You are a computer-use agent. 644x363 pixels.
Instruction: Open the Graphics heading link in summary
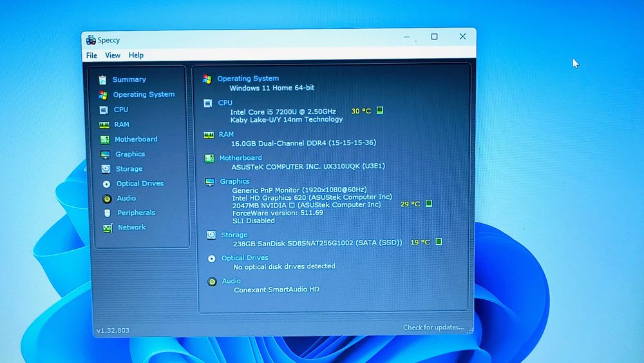click(234, 181)
